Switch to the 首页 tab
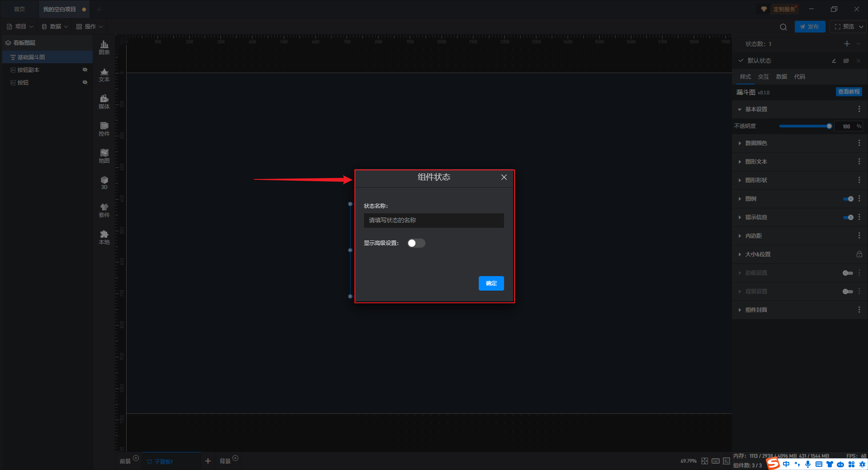 (19, 9)
